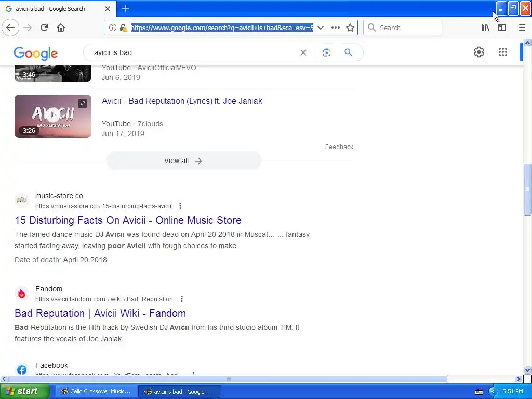Play the 3:46 AviciiOfficialVEVO video thumbnail
Image resolution: width=532 pixels, height=399 pixels.
(x=53, y=73)
